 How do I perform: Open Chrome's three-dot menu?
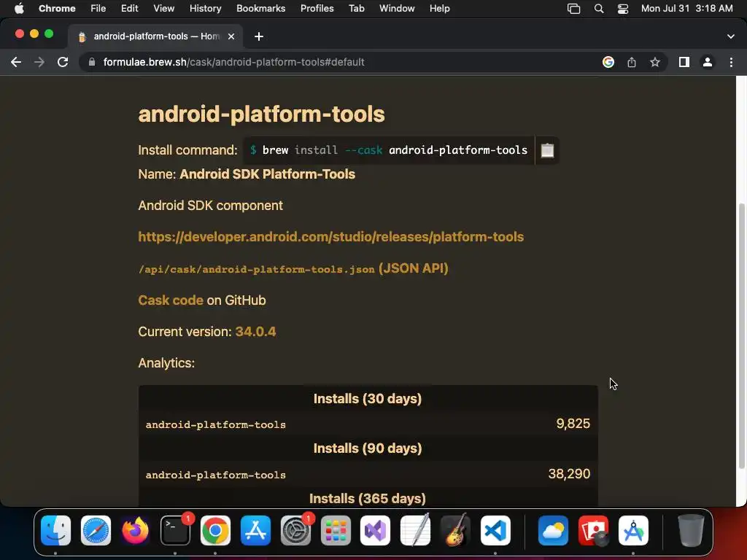coord(731,62)
